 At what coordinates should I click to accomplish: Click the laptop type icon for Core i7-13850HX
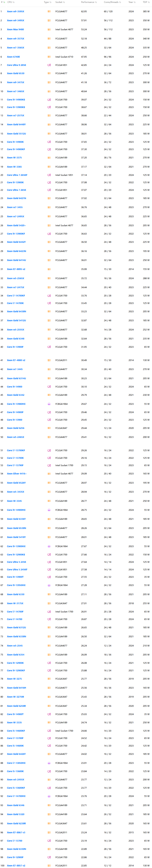coord(49,763)
